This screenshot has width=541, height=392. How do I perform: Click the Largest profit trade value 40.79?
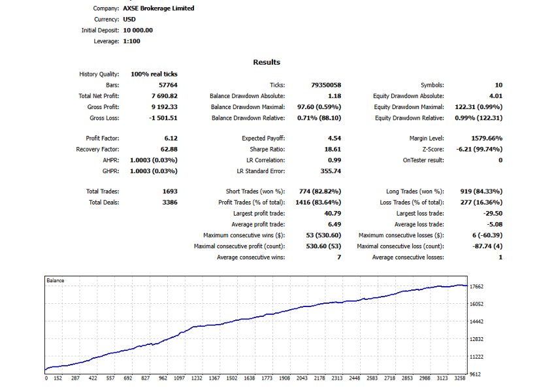click(333, 214)
